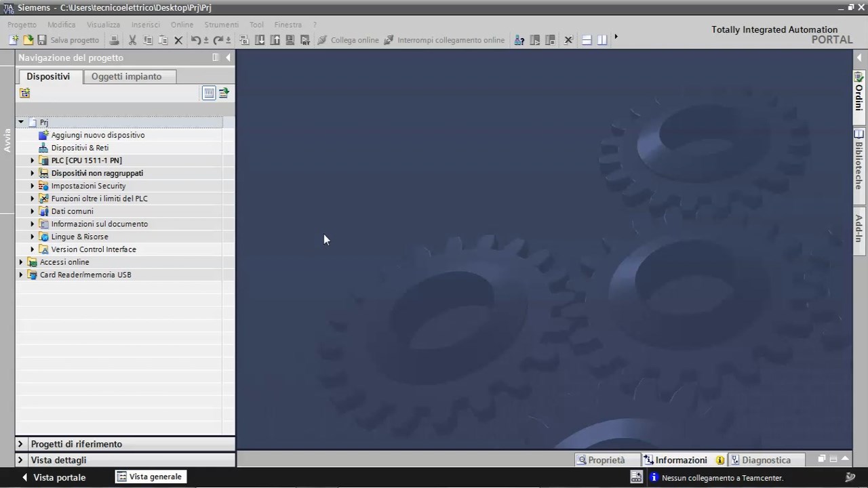
Task: Click the cross-reference X toolbar icon
Action: (568, 40)
